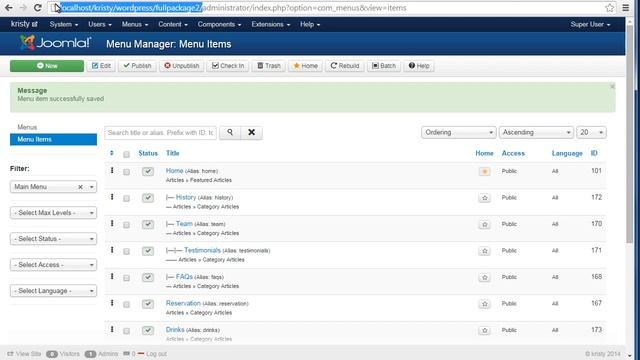Open the Super User account dropdown
Viewport: 640px width, 360px height.
pos(590,24)
